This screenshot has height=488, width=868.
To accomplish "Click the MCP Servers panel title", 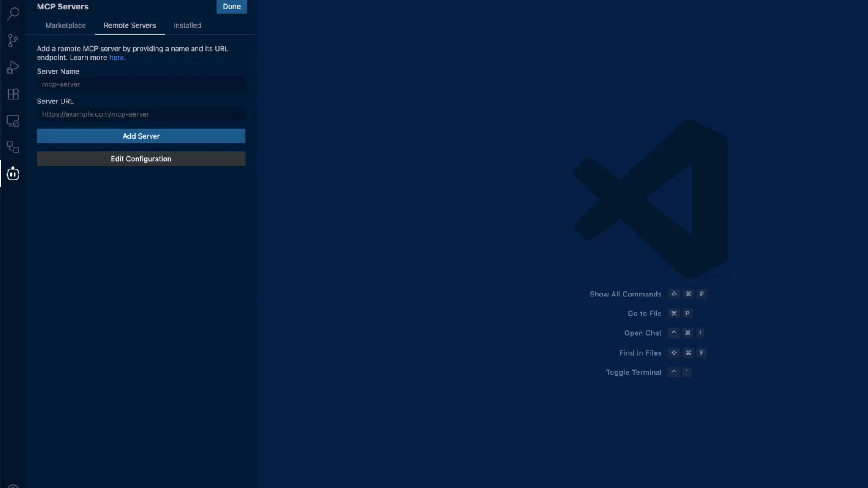I will click(62, 7).
